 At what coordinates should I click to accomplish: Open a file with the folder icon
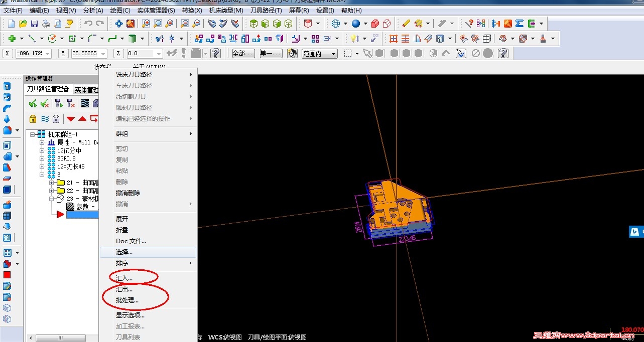coord(23,23)
